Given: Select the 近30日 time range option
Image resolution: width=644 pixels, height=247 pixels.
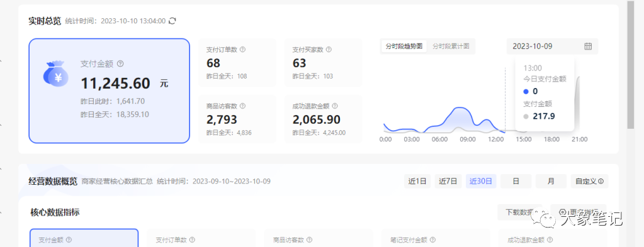Looking at the screenshot, I should point(481,181).
